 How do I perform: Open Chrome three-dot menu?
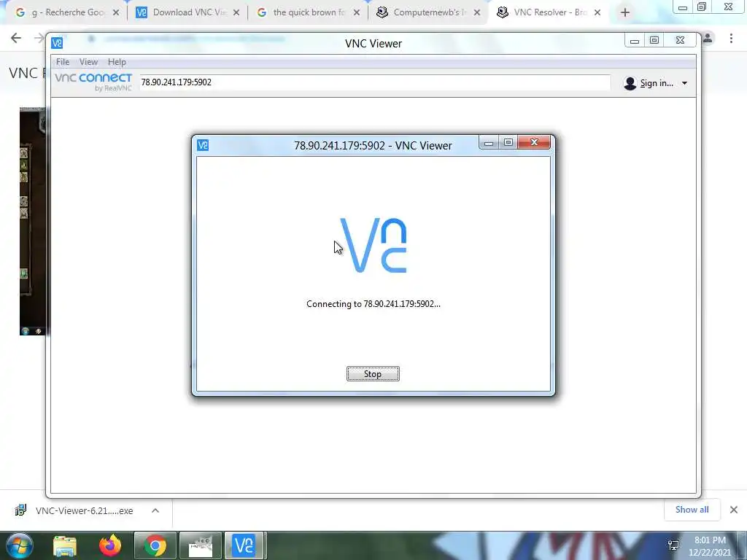pyautogui.click(x=731, y=38)
